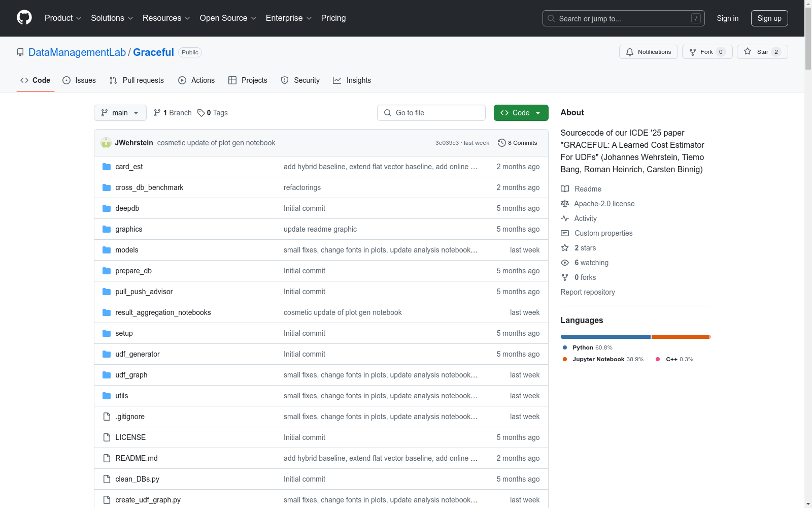Open commit message 'cosmetic update of plot gen notebook' in header

tap(216, 143)
